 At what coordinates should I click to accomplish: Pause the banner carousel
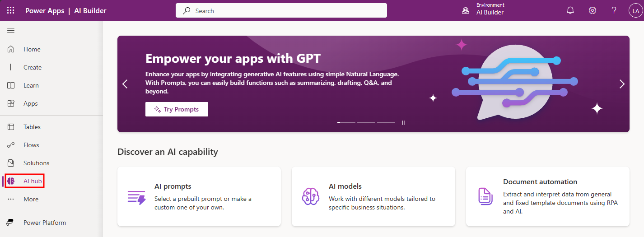(403, 122)
